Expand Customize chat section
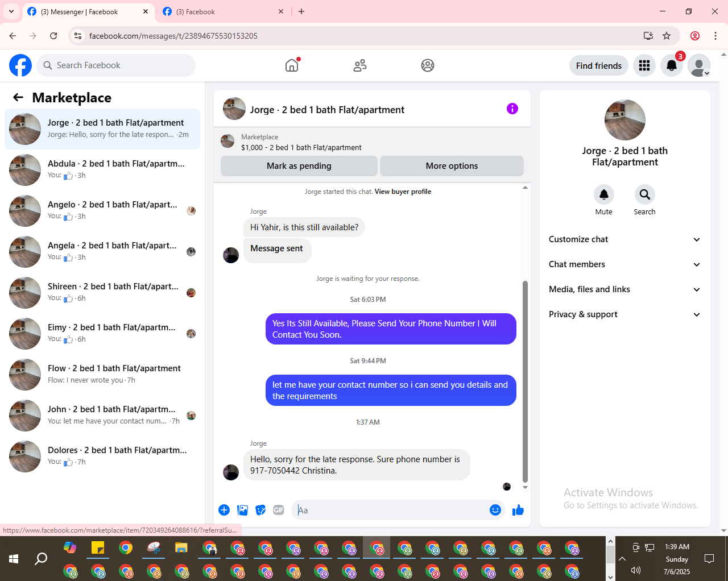 point(624,239)
